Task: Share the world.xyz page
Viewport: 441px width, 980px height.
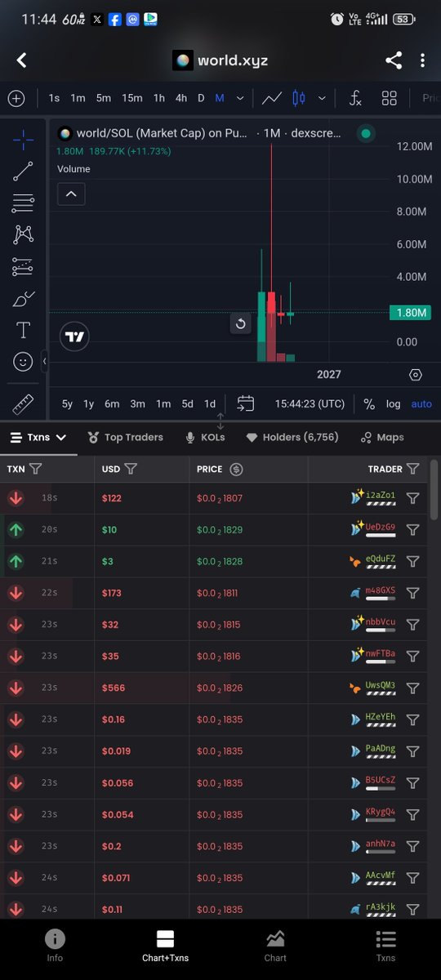Action: [394, 60]
